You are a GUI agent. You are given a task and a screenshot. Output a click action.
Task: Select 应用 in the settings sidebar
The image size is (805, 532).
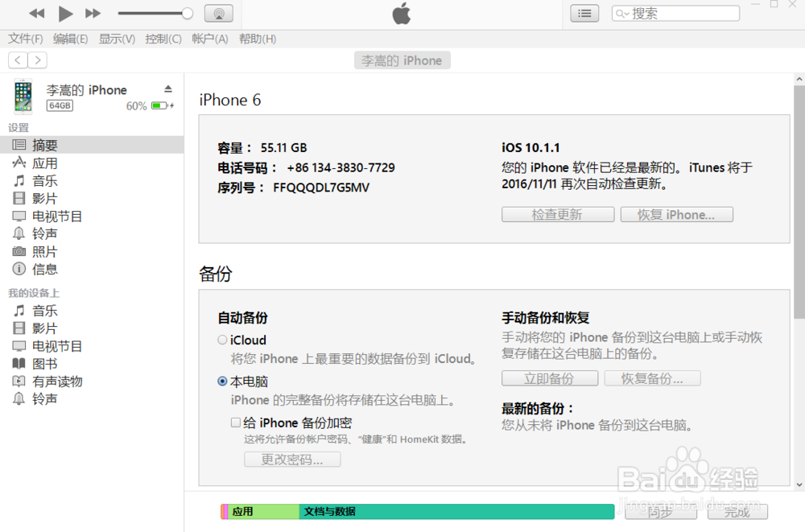click(92, 163)
